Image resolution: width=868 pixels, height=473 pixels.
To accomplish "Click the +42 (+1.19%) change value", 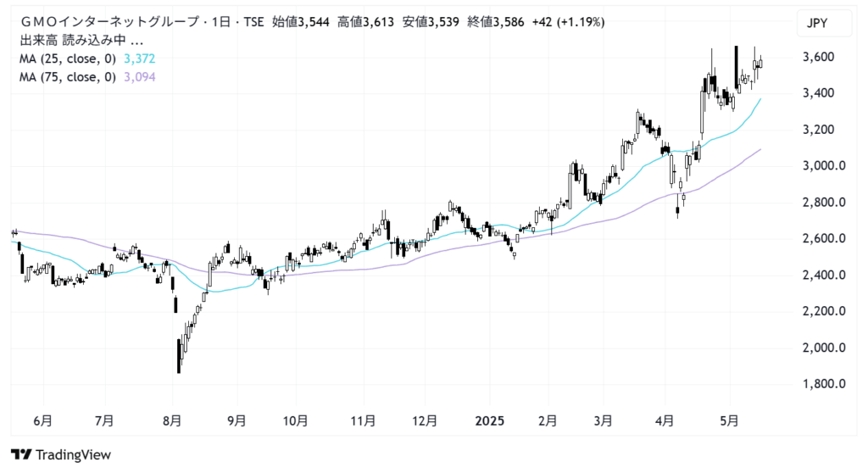I will [568, 22].
